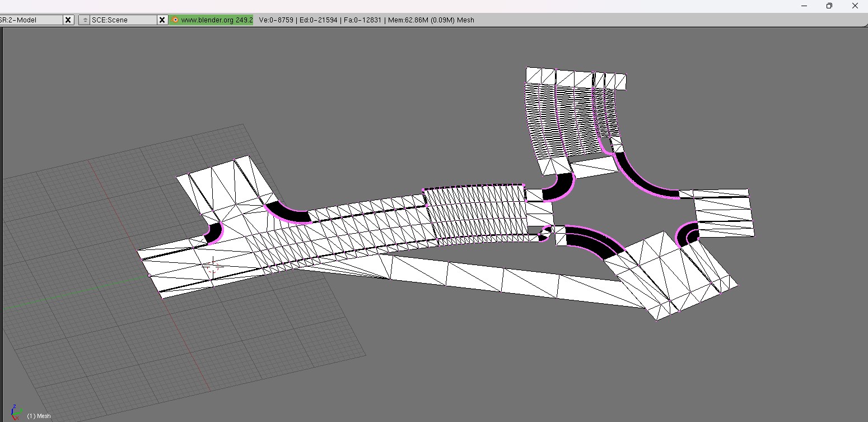This screenshot has width=868, height=422.
Task: Click the 3D cursor crosshair in viewport
Action: tap(212, 268)
